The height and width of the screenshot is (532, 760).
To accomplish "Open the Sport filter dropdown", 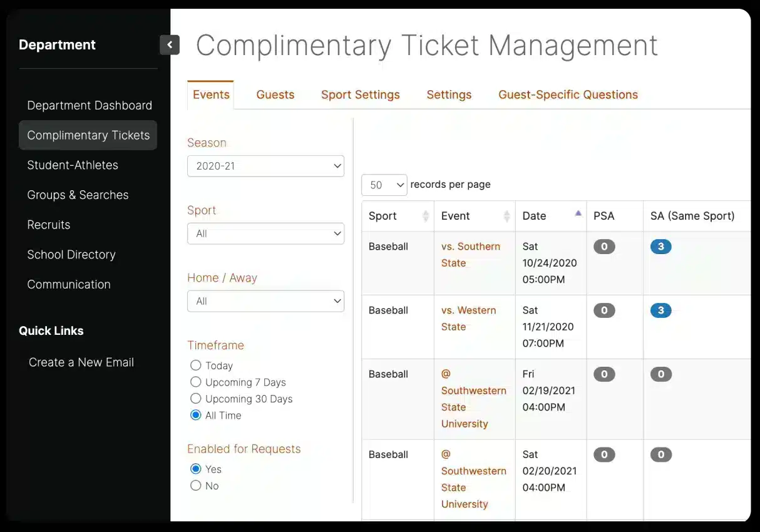I will coord(265,233).
